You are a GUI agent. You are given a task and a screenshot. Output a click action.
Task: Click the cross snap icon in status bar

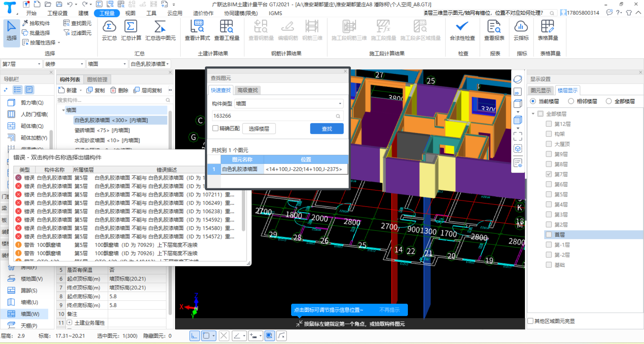224,336
